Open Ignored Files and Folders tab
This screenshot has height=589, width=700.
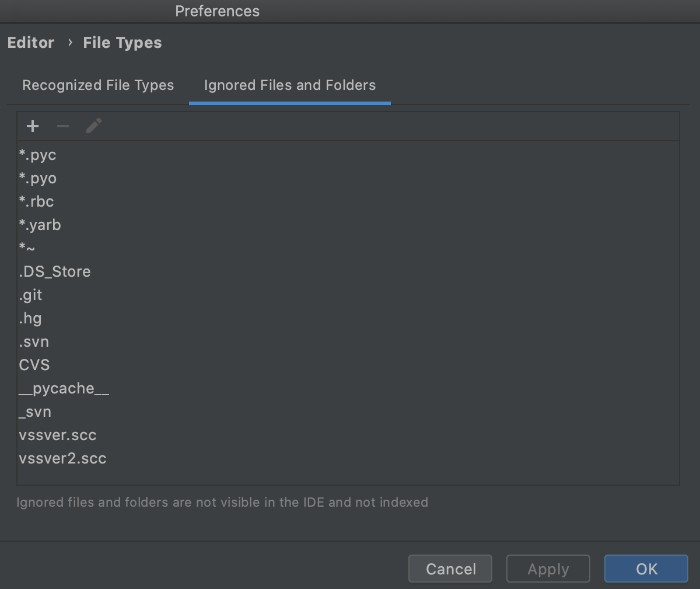click(290, 85)
